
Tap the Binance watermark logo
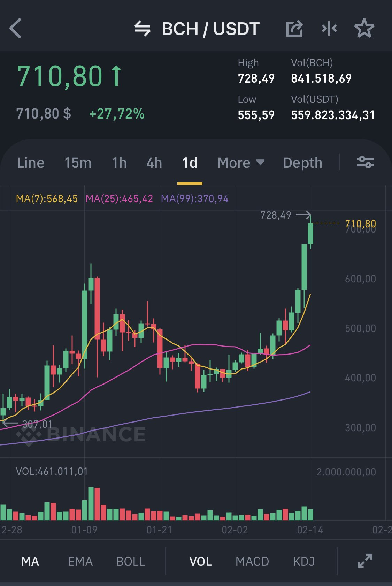pos(81,434)
